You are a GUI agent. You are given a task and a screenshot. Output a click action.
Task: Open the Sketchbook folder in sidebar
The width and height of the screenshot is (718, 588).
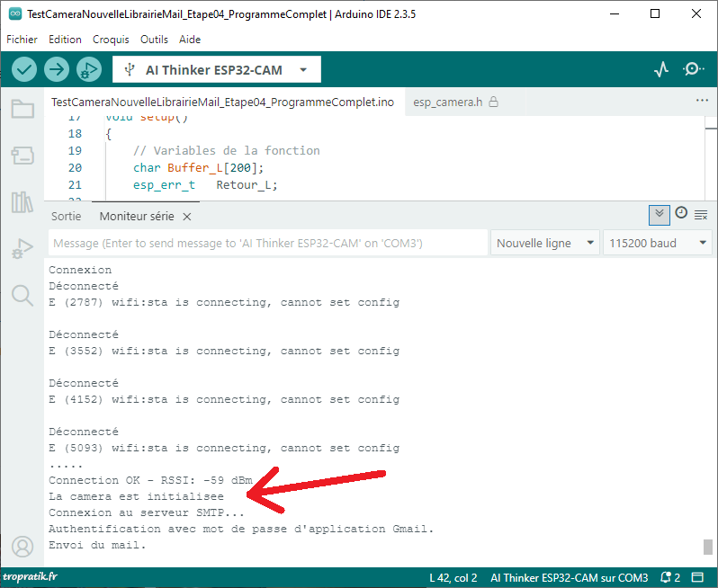point(22,110)
